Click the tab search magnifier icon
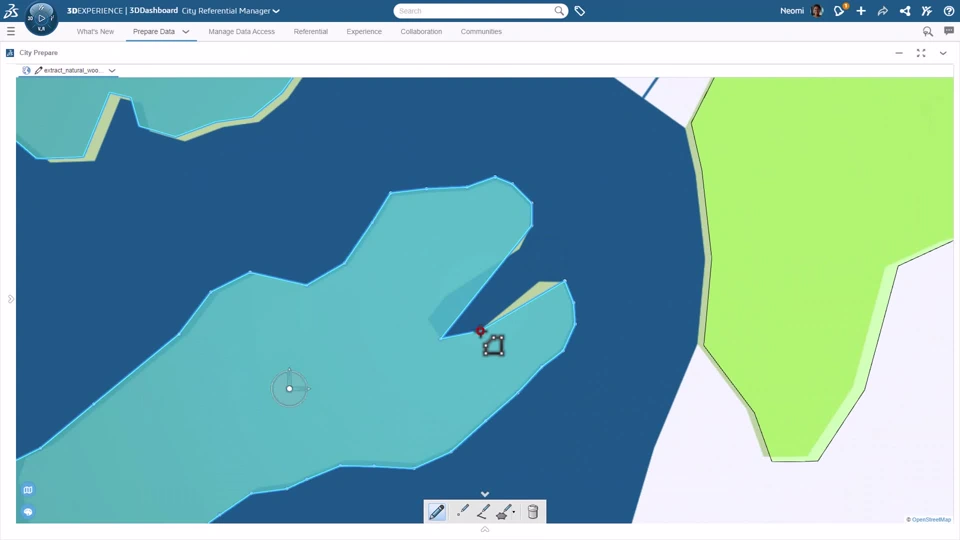 pyautogui.click(x=928, y=31)
